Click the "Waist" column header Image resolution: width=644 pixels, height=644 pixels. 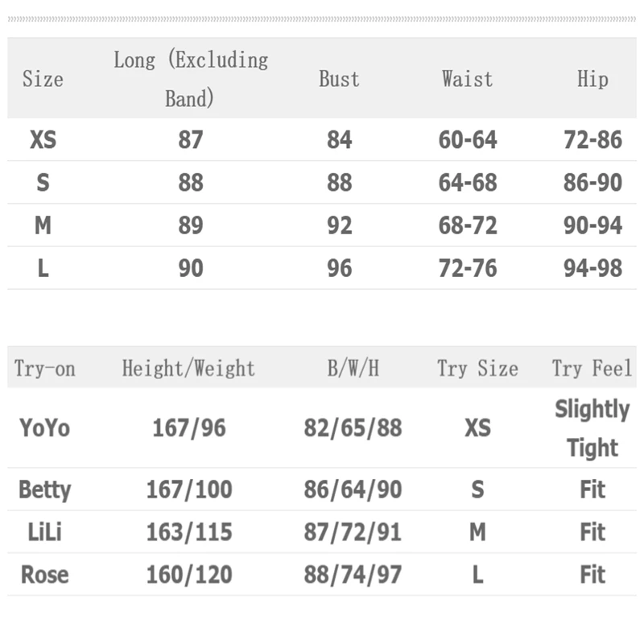pyautogui.click(x=467, y=79)
